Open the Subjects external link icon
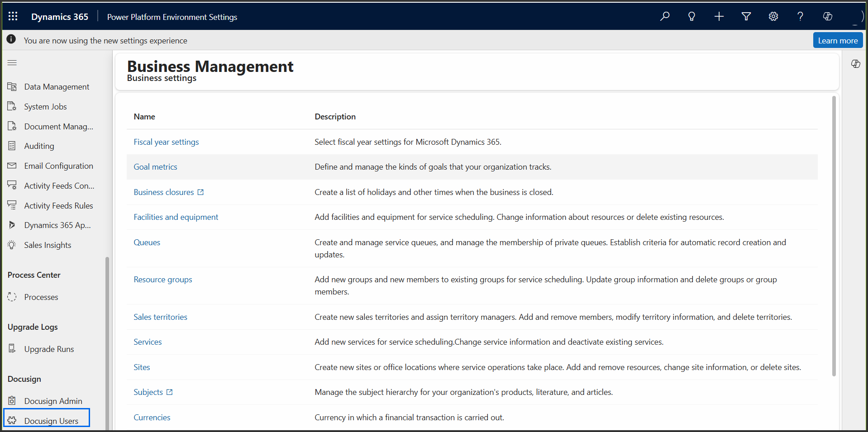This screenshot has width=868, height=432. pyautogui.click(x=169, y=392)
